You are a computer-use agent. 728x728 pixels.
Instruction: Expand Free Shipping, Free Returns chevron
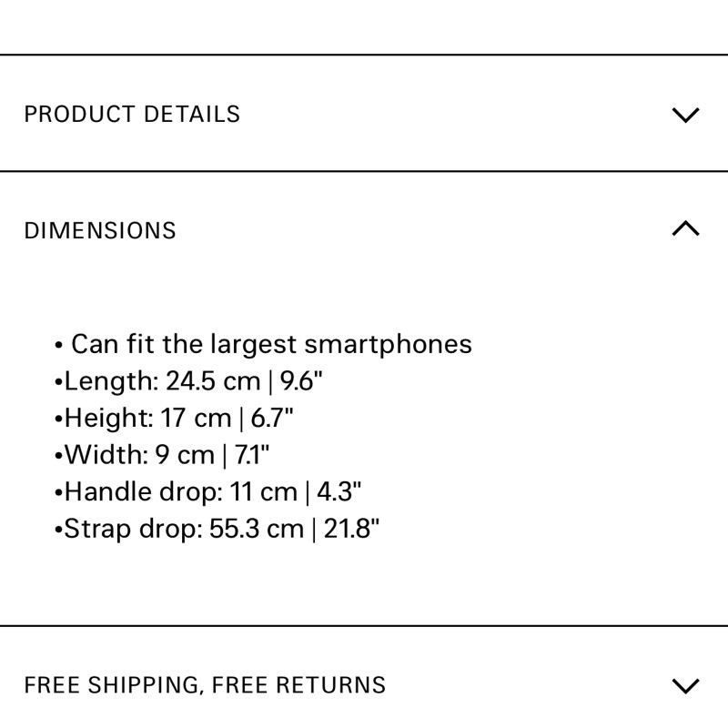click(684, 685)
